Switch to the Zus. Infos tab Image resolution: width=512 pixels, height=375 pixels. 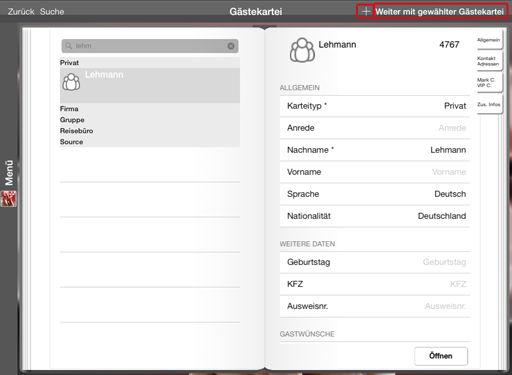click(x=489, y=105)
